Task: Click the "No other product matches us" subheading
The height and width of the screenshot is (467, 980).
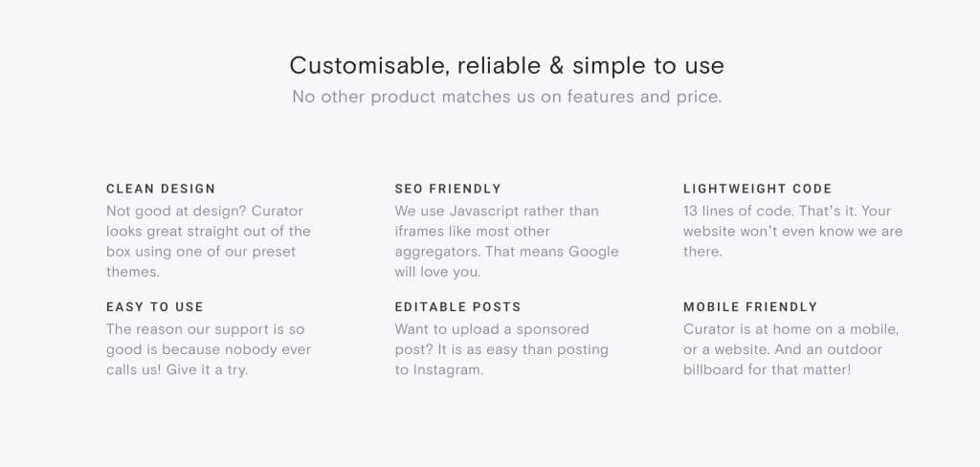Action: click(506, 97)
